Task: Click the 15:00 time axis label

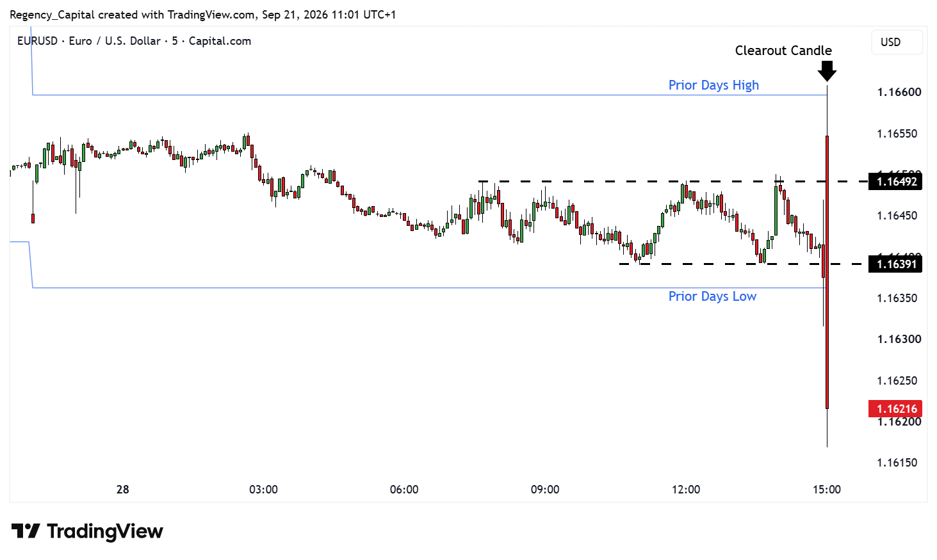Action: click(827, 490)
